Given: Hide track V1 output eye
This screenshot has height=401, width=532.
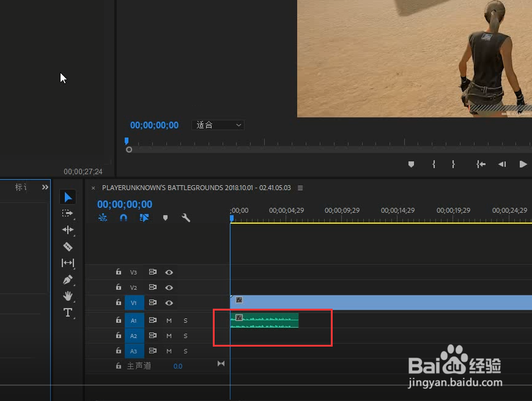Looking at the screenshot, I should coord(169,303).
